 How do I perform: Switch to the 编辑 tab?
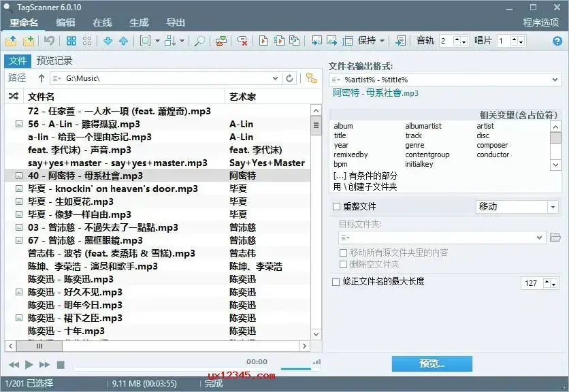[x=66, y=22]
